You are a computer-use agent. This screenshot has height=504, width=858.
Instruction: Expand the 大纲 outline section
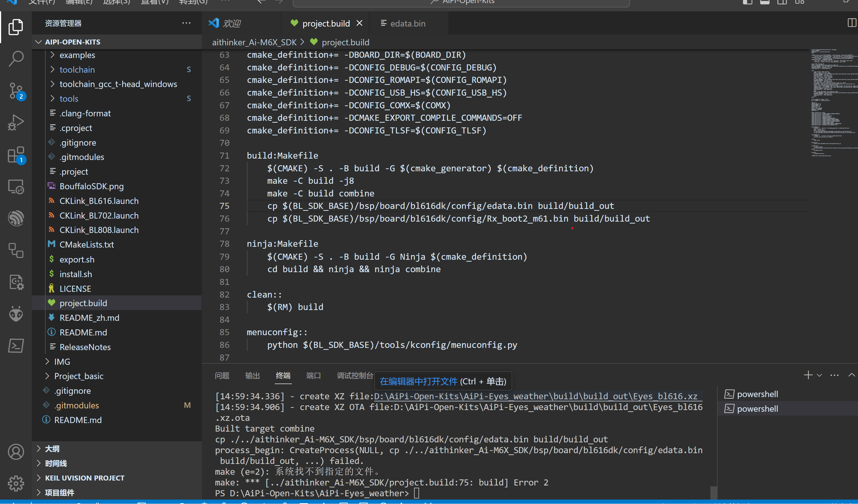click(117, 449)
